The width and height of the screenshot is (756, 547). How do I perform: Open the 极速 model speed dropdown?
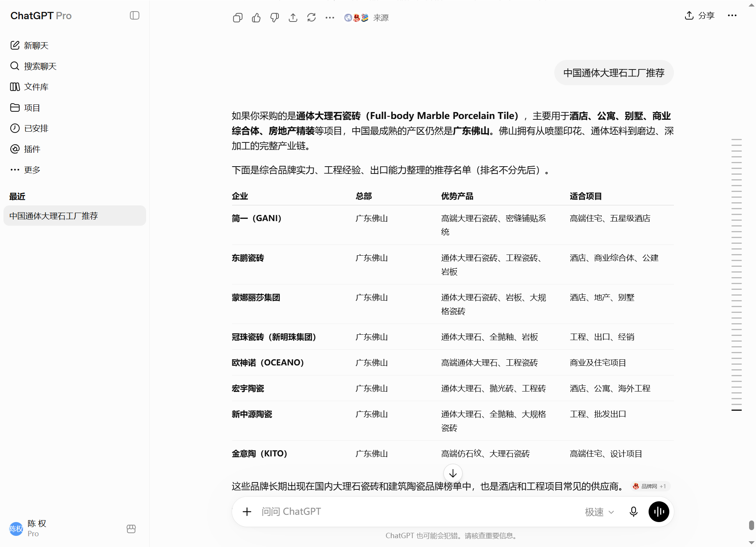point(600,512)
